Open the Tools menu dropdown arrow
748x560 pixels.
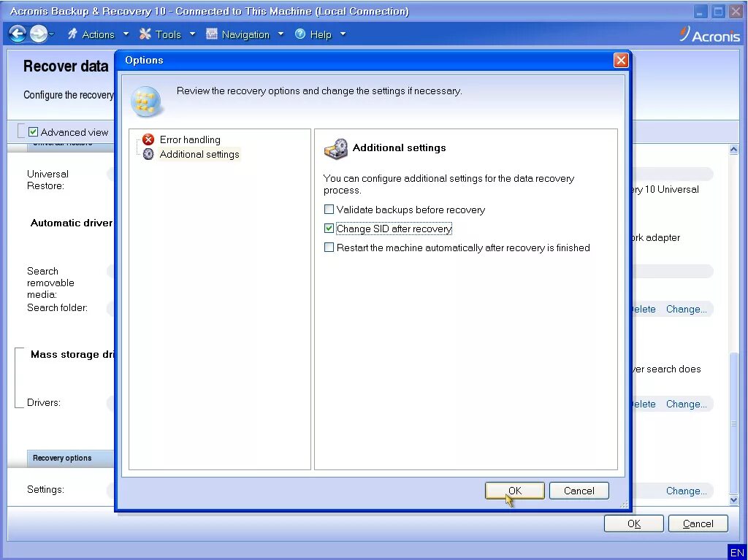click(x=192, y=34)
